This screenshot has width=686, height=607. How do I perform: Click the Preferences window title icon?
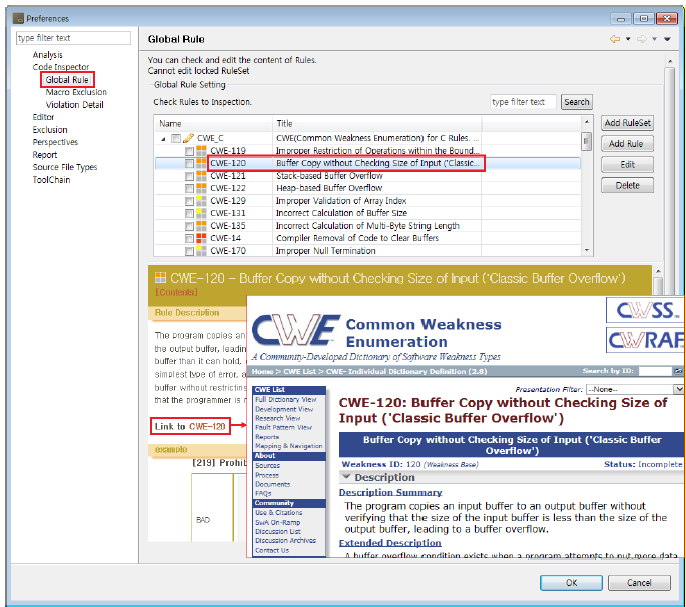[x=18, y=18]
